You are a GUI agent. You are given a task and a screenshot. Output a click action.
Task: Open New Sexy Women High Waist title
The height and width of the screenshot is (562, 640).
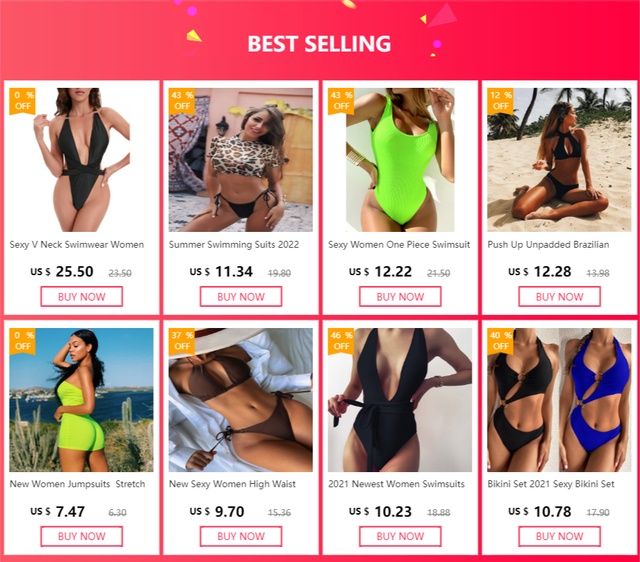pos(232,484)
